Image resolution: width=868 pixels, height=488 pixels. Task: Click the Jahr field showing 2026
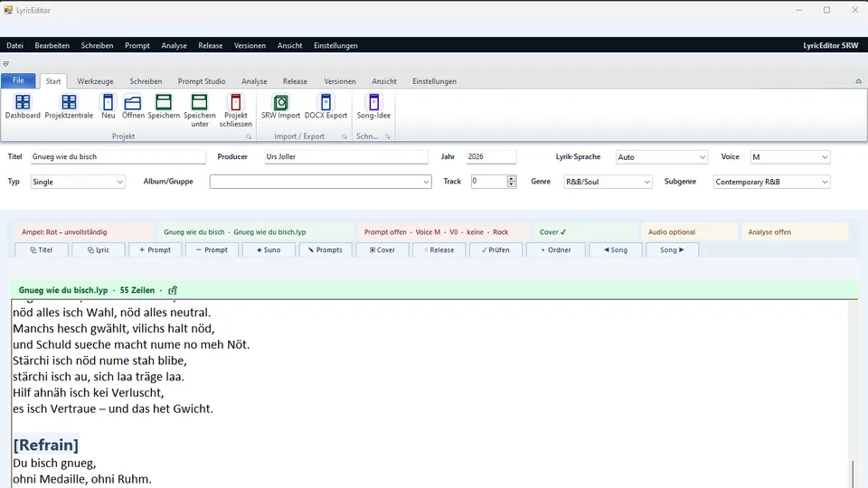coord(491,156)
